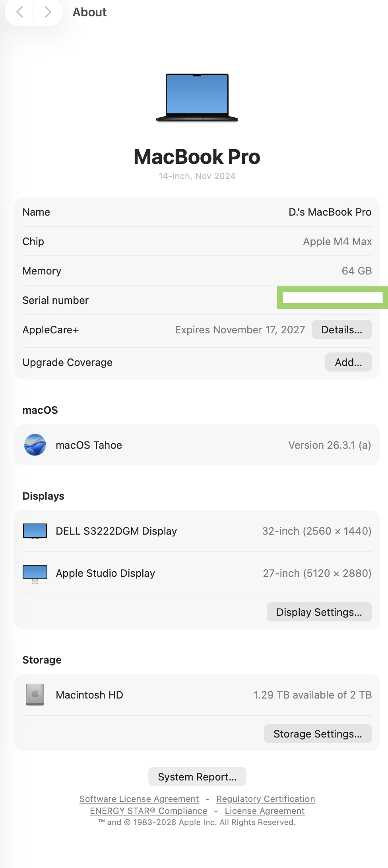Click the macOS Tahoe icon
The width and height of the screenshot is (388, 868).
tap(35, 445)
